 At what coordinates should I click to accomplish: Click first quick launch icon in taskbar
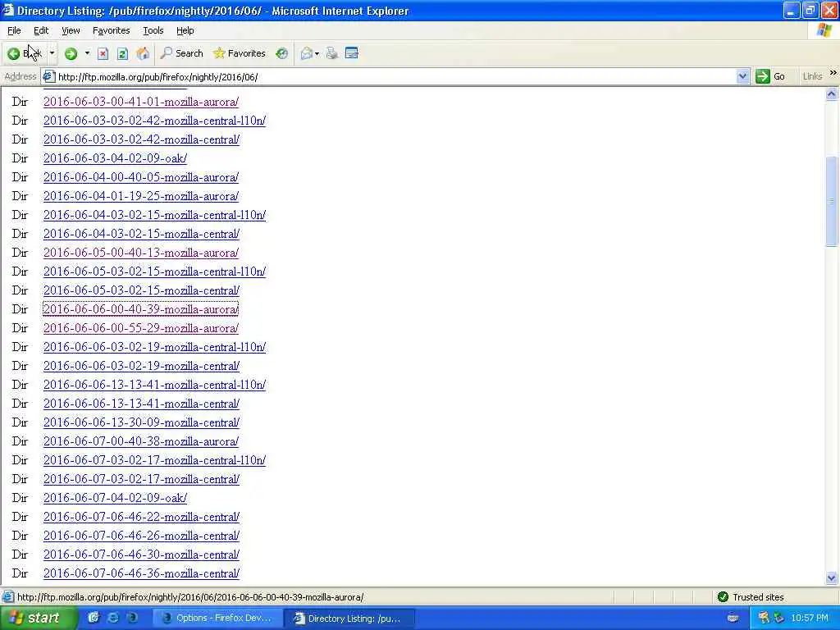(94, 618)
